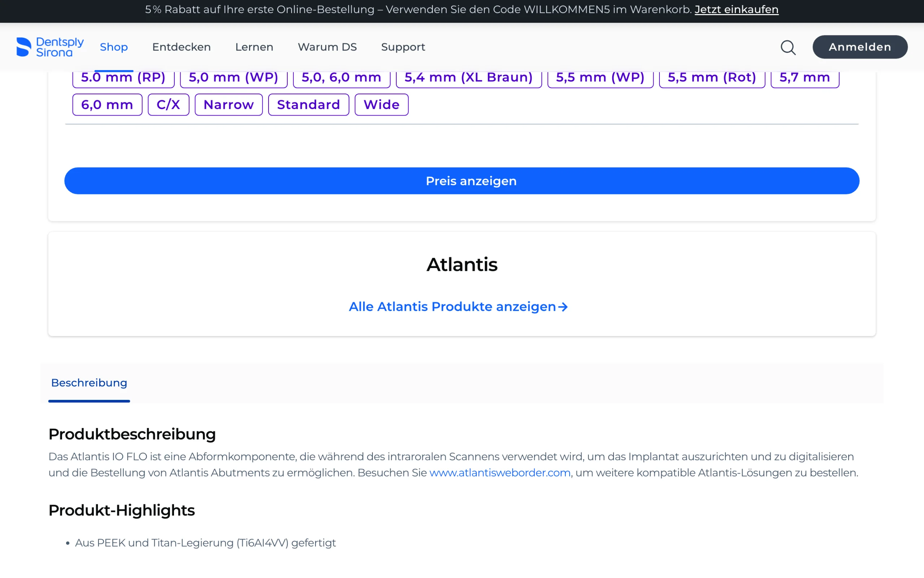The image size is (924, 578).
Task: Click the Produktbeschreibung heading
Action: point(132,434)
